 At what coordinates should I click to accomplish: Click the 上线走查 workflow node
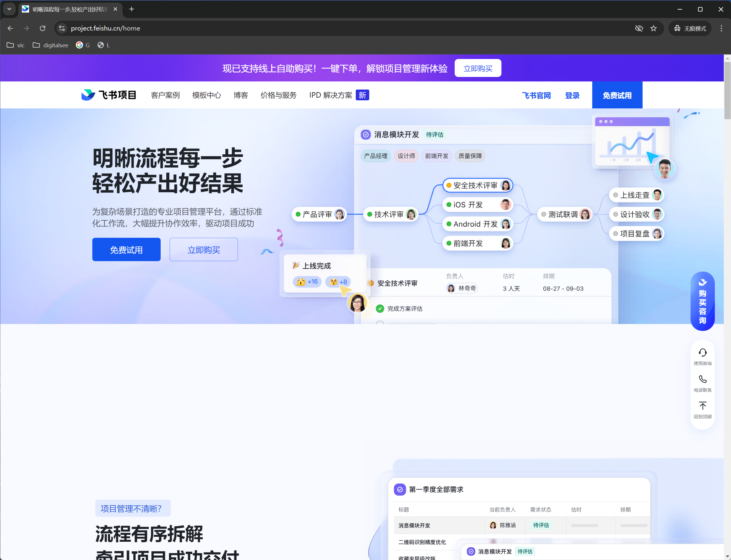coord(637,195)
